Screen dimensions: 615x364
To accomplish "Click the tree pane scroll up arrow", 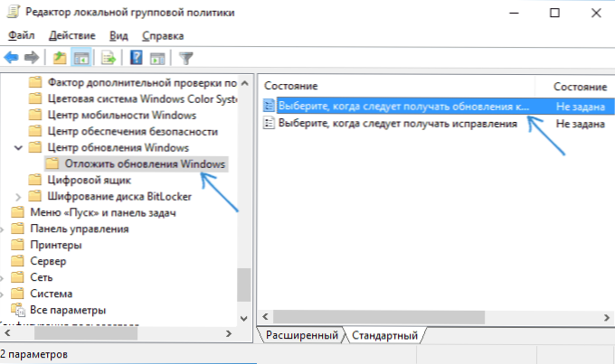I will pos(244,83).
